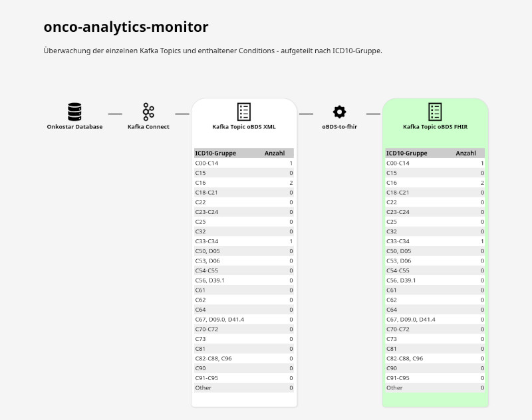Select row 'C56, D39.1' in oBDS FHIR table

[435, 280]
